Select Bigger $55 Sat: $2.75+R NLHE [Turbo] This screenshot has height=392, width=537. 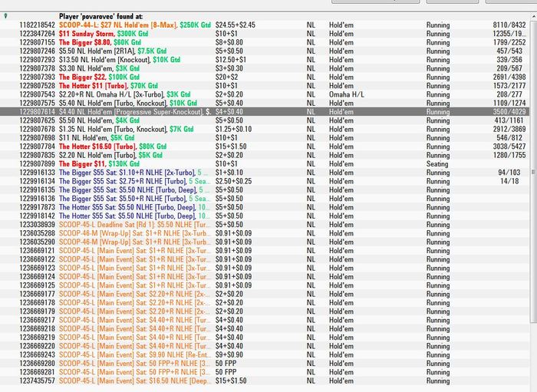click(x=265, y=181)
